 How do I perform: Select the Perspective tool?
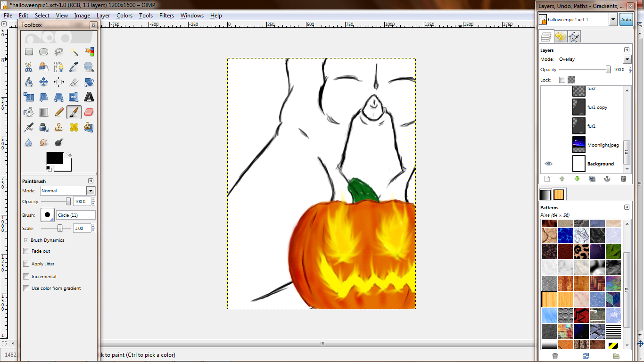59,97
